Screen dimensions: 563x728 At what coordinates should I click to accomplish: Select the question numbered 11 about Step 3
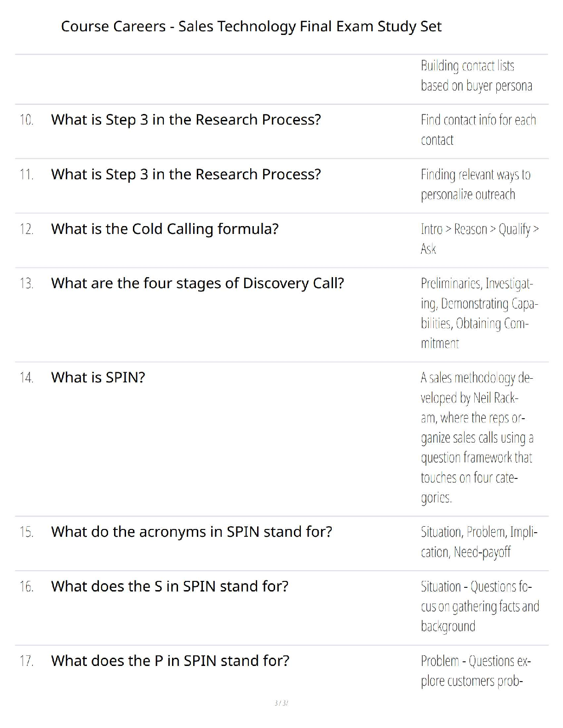pos(186,175)
